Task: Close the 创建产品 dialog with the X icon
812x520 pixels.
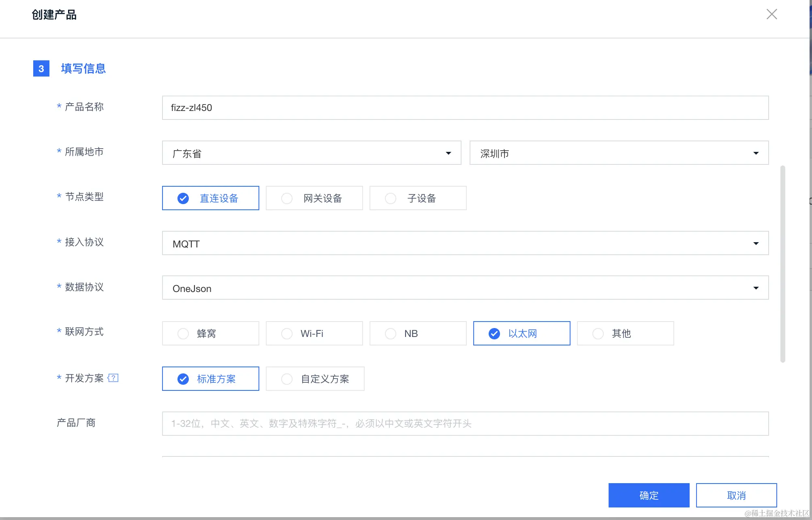Action: click(771, 14)
